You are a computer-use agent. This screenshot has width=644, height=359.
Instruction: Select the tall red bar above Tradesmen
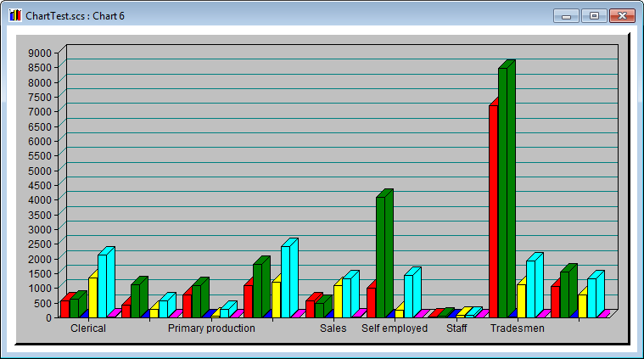coord(493,210)
